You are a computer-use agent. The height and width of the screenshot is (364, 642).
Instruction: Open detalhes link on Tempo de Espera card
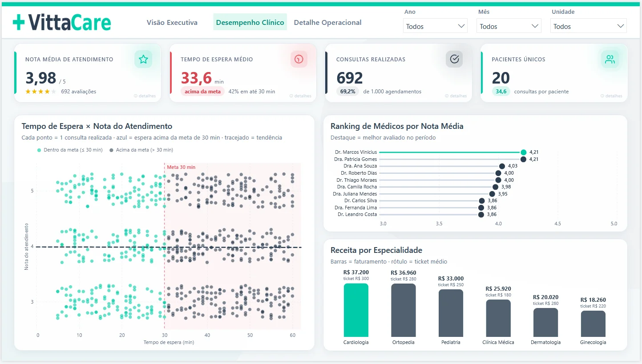point(301,96)
